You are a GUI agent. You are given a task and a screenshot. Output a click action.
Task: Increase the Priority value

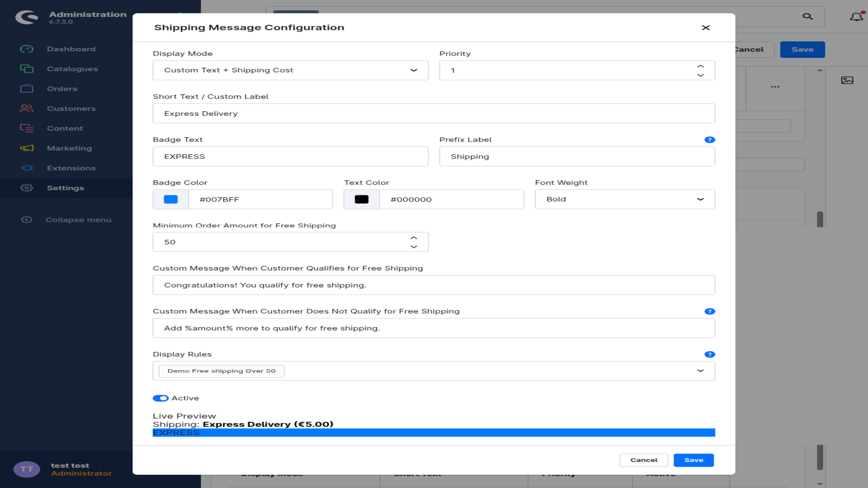700,66
